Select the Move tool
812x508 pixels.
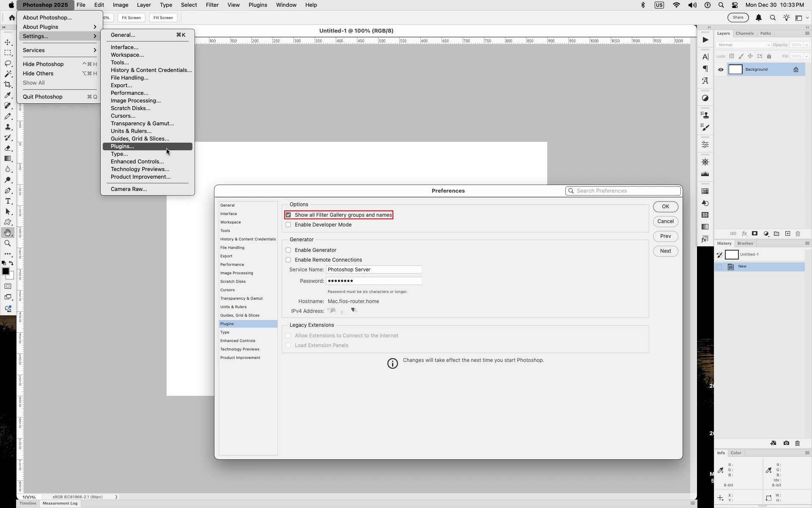point(8,42)
